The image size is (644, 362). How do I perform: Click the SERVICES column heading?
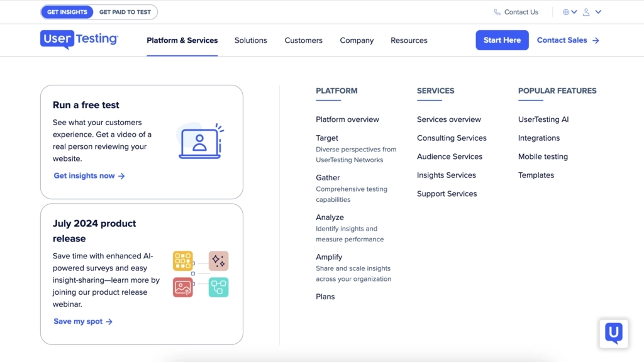point(435,90)
